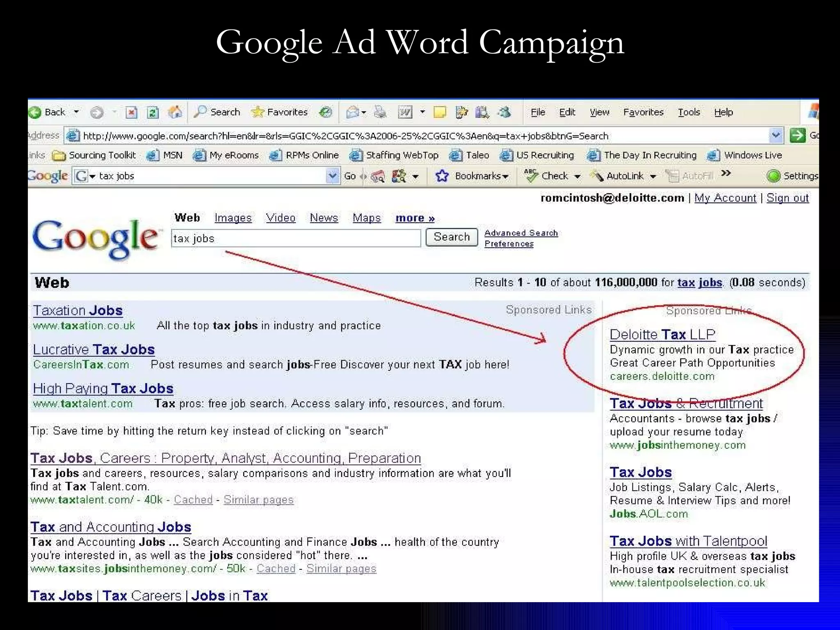Viewport: 840px width, 630px height.
Task: Click the Refresh page icon
Action: pos(153,112)
